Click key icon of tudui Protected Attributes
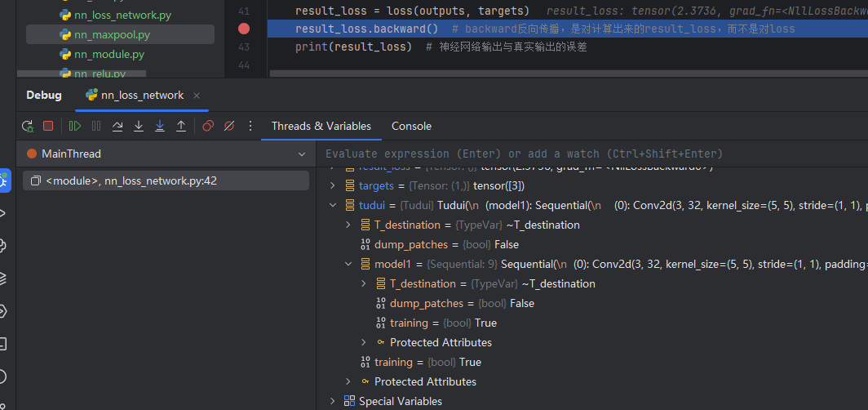The height and width of the screenshot is (410, 868). (x=365, y=381)
